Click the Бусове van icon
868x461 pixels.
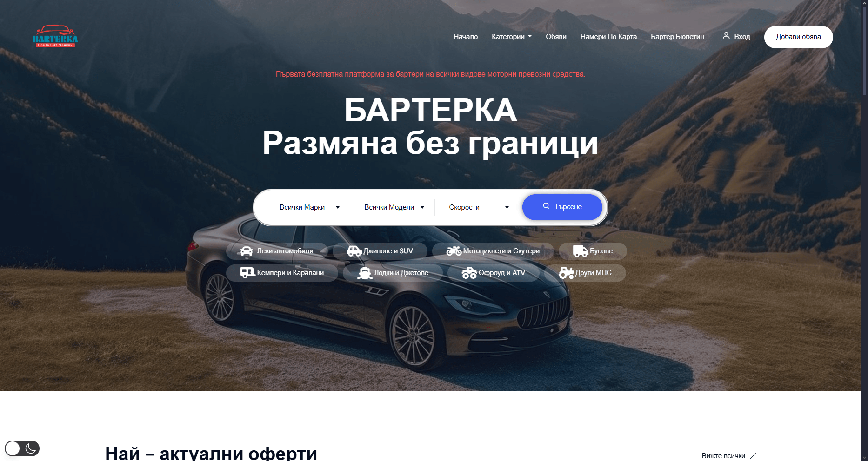tap(581, 251)
